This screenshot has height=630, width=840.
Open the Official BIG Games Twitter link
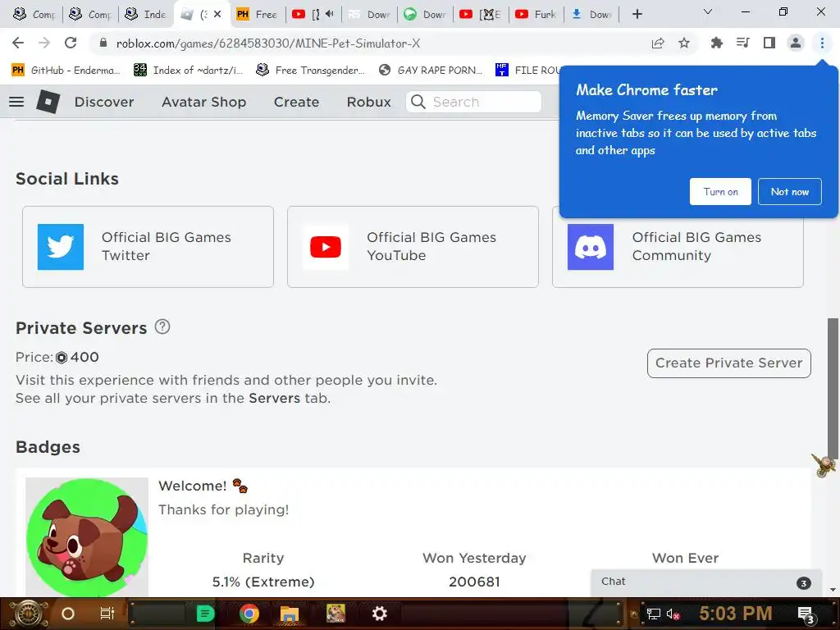(x=166, y=246)
